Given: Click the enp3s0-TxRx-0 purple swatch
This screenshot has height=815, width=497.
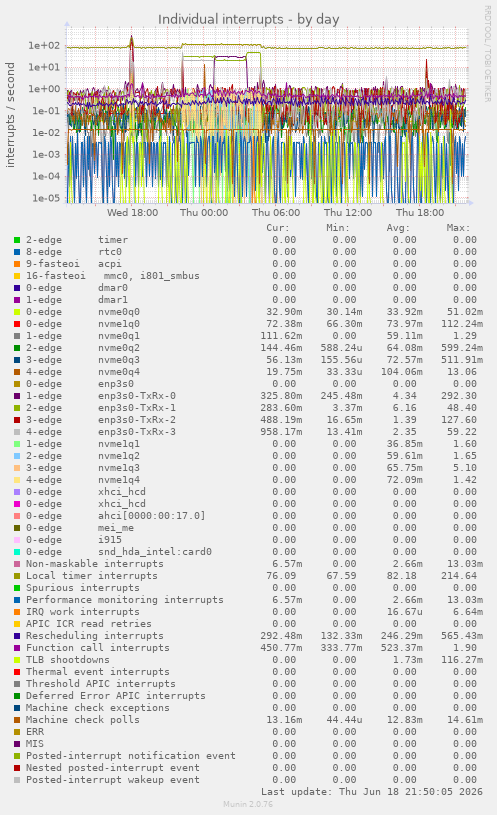Looking at the screenshot, I should pyautogui.click(x=17, y=396).
